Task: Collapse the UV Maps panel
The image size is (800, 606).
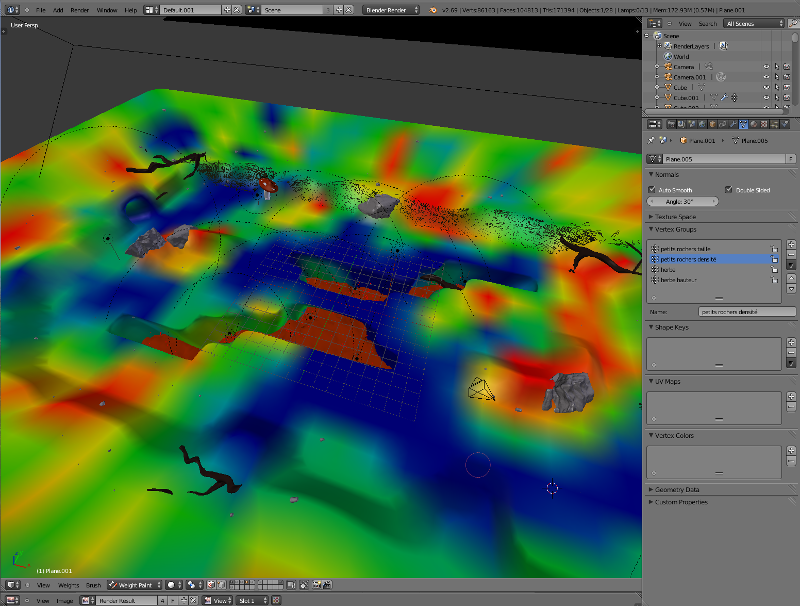Action: coord(651,382)
